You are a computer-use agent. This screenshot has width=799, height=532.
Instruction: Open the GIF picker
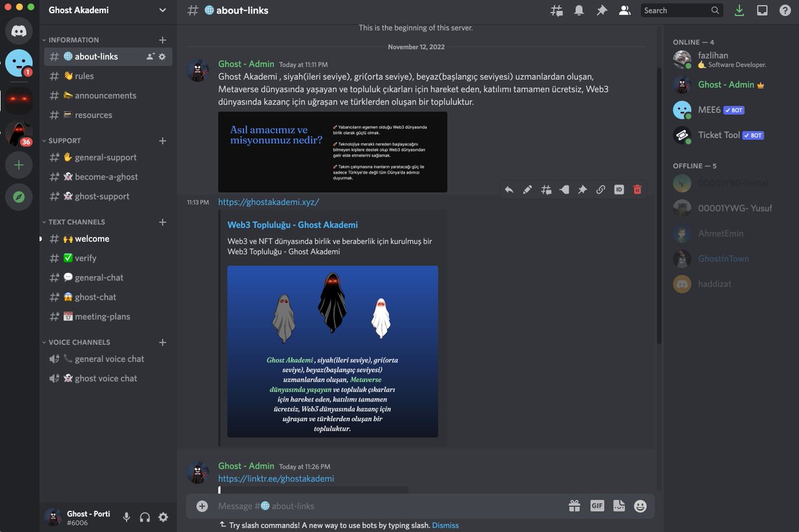coord(597,506)
